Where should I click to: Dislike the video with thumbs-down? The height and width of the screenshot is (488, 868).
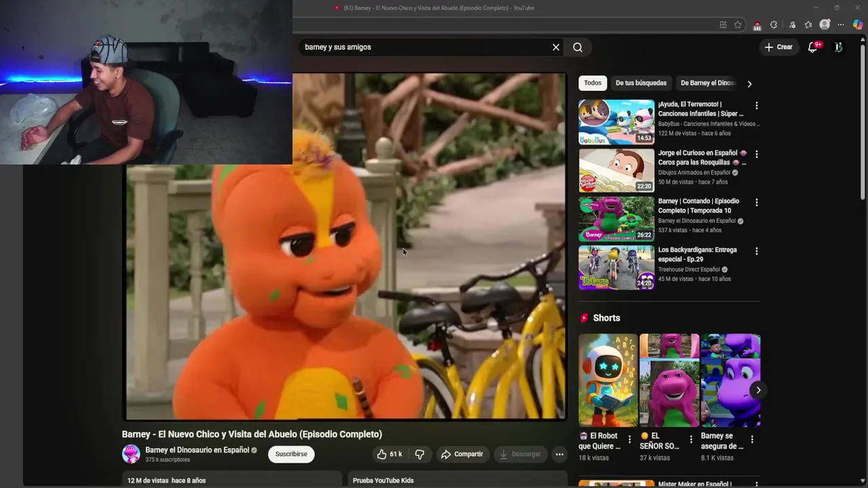point(420,454)
